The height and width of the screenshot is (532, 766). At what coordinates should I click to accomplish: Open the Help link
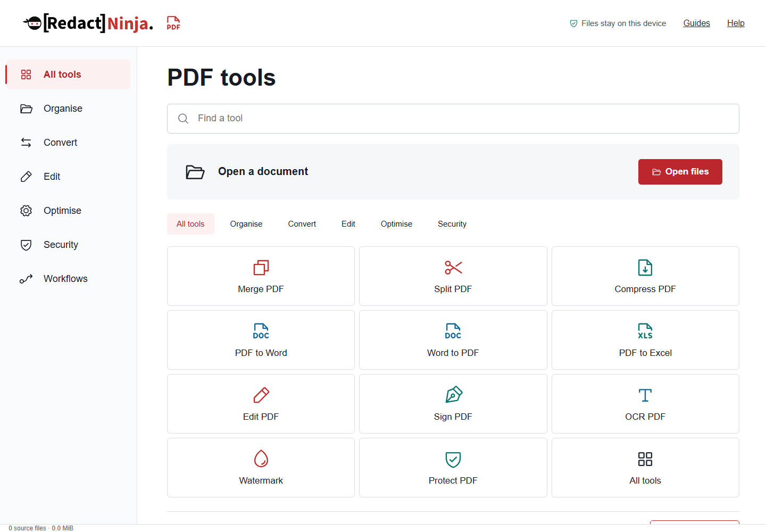(x=736, y=23)
